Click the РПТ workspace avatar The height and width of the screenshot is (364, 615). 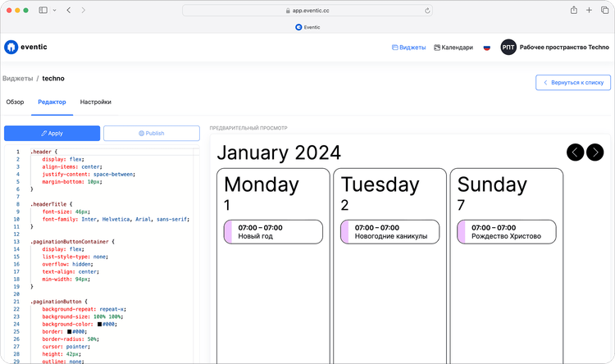(x=508, y=48)
